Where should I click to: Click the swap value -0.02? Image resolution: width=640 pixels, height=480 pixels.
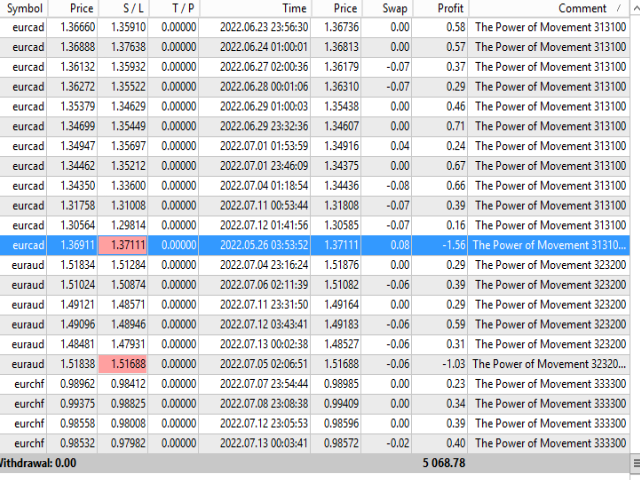pyautogui.click(x=398, y=443)
